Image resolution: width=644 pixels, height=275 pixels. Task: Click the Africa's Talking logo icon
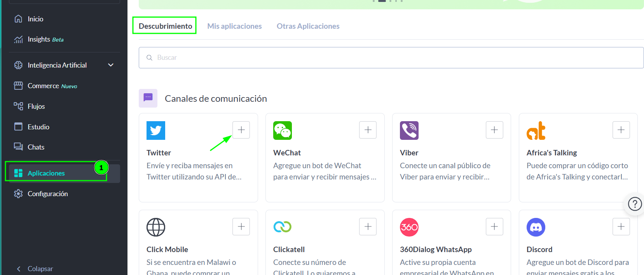(x=536, y=131)
